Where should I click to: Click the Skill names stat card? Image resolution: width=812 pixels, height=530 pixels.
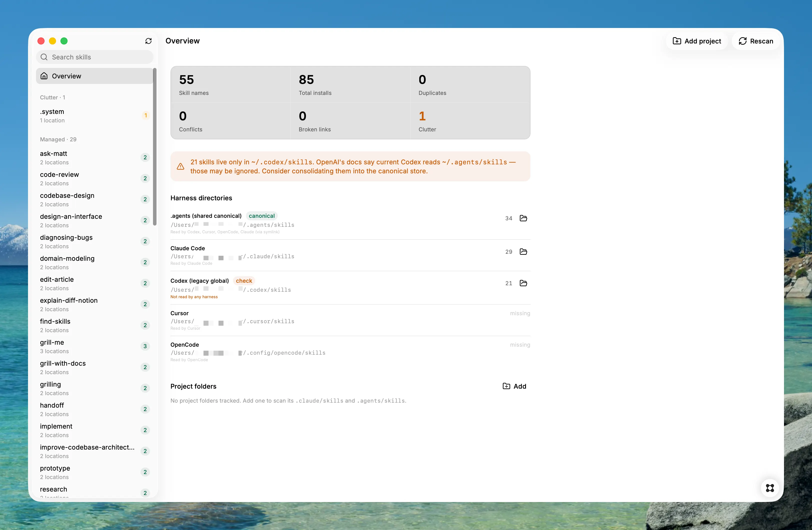tap(231, 84)
